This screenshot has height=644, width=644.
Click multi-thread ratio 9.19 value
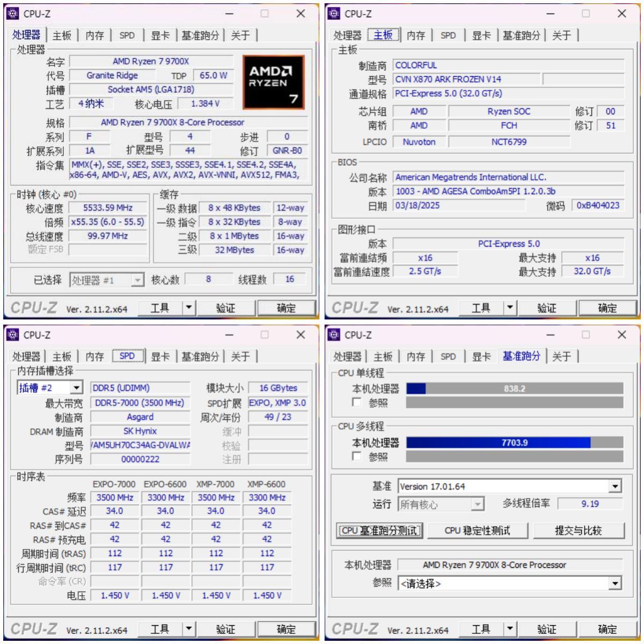point(590,503)
